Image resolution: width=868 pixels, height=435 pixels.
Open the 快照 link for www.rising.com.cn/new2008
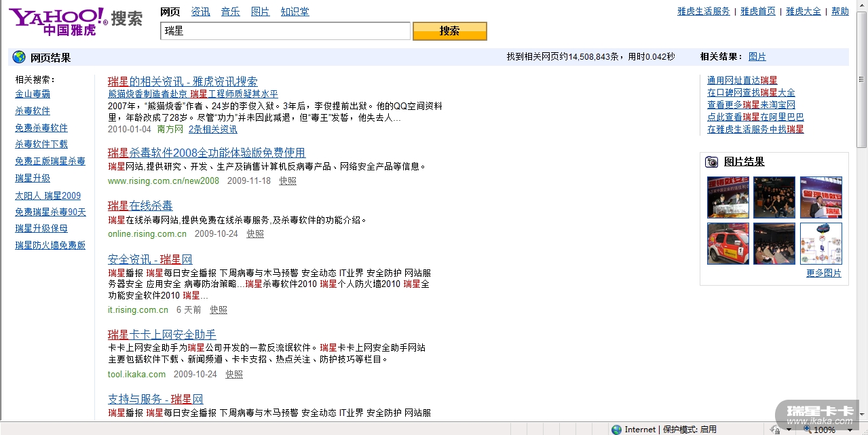[x=288, y=181]
